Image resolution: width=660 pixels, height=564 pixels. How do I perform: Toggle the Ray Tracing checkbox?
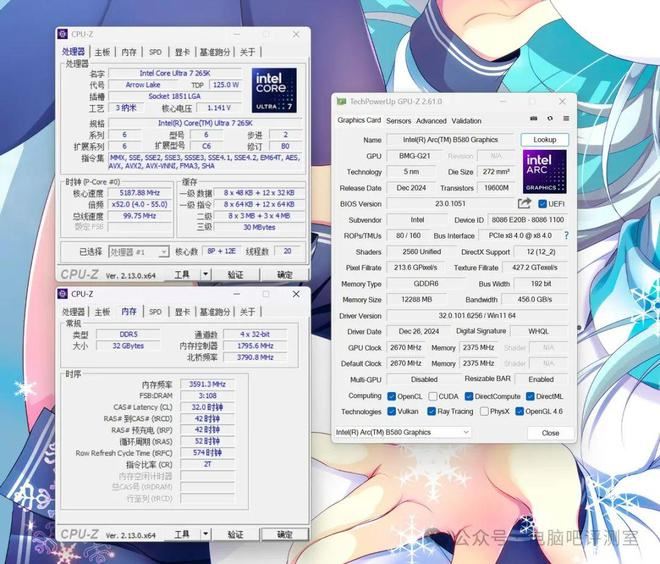431,411
